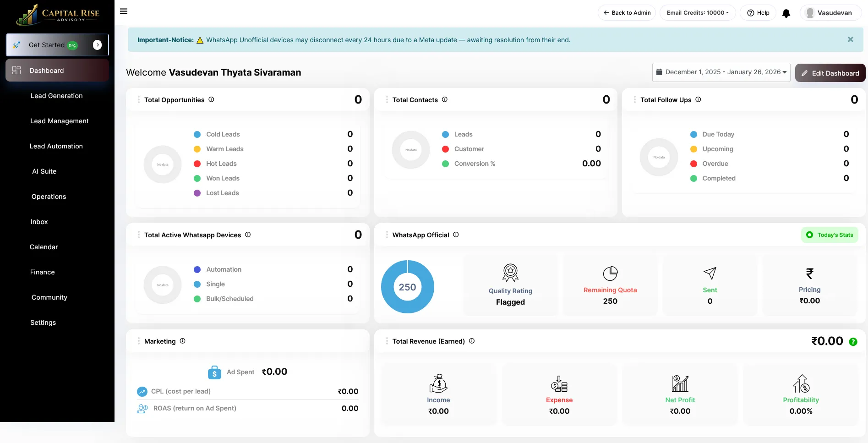Click the info icon beside WhatsApp Official
The width and height of the screenshot is (868, 443).
pyautogui.click(x=456, y=235)
